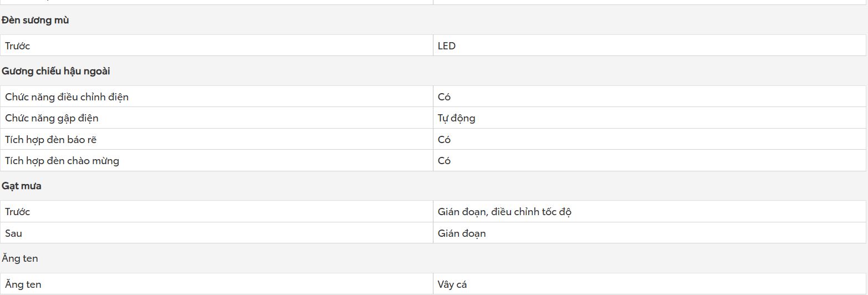Click the 'Gián đoạn' value for Sau
This screenshot has height=295, width=868.
(x=462, y=233)
